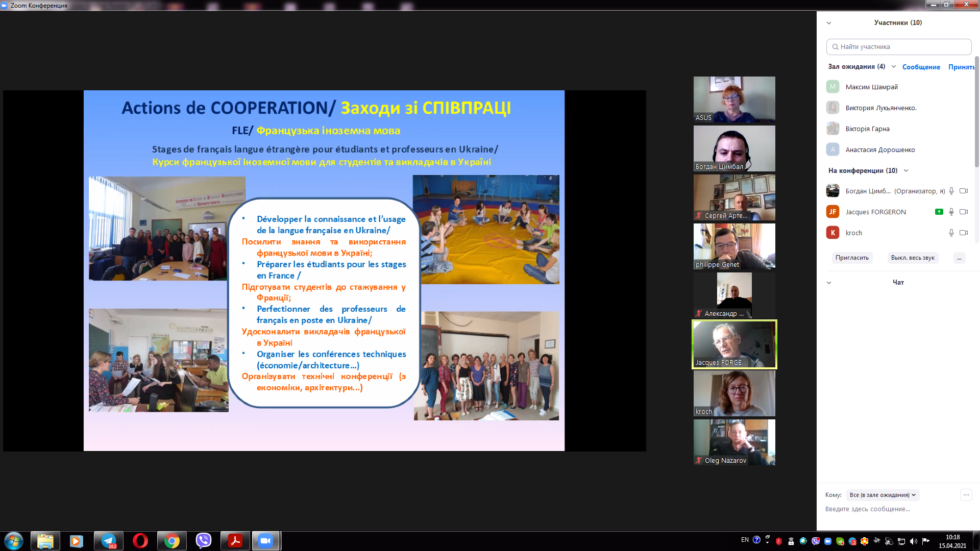Click kroch's camera icon in participants
The height and width of the screenshot is (551, 980).
(964, 233)
